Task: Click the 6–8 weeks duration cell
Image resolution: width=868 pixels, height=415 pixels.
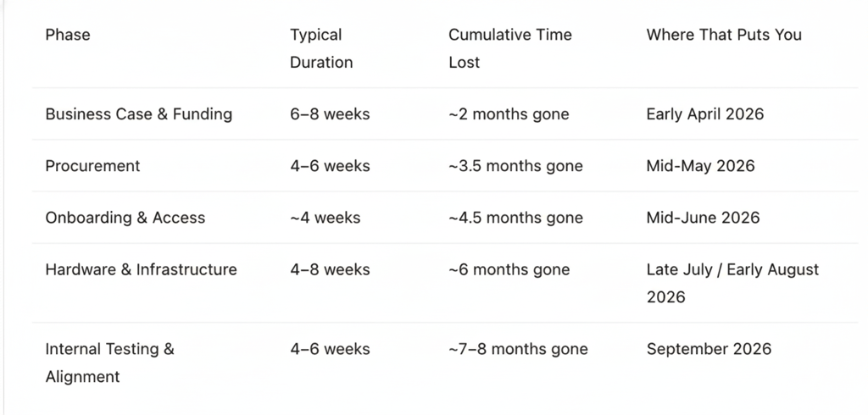Action: (x=330, y=113)
